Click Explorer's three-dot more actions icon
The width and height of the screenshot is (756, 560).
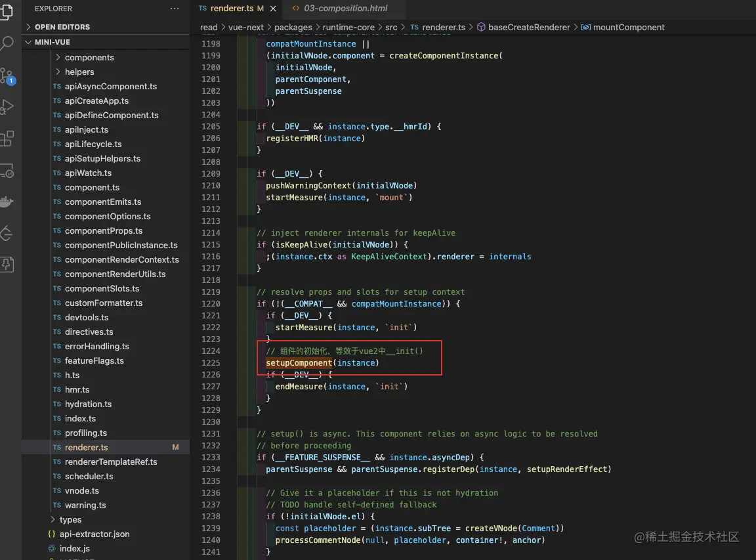[174, 9]
